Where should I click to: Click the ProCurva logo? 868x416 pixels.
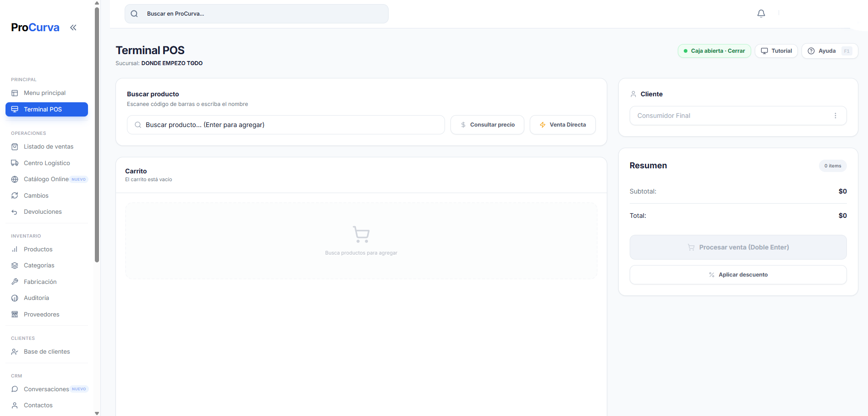(x=35, y=28)
